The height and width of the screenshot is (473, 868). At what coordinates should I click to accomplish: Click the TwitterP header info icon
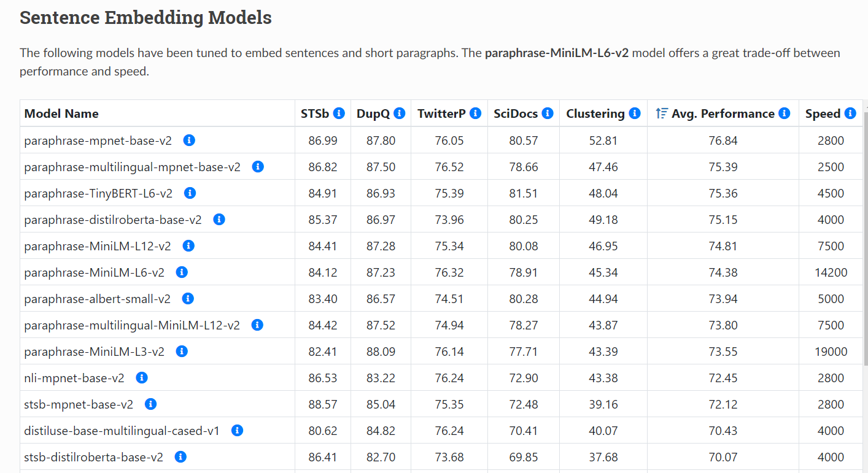point(476,113)
